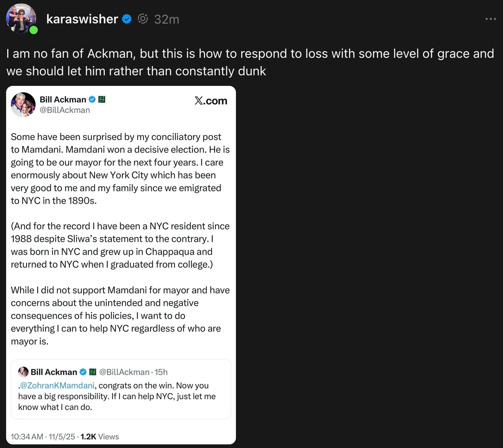
Task: Click the 1.2K Views count
Action: tap(99, 437)
